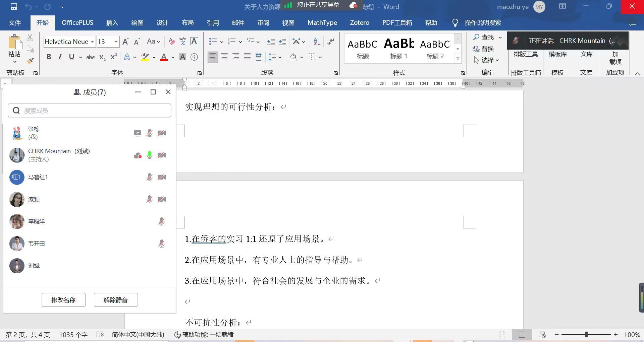Expand the styles gallery more arrow
Viewport: 644px width, 342px height.
coord(458,59)
